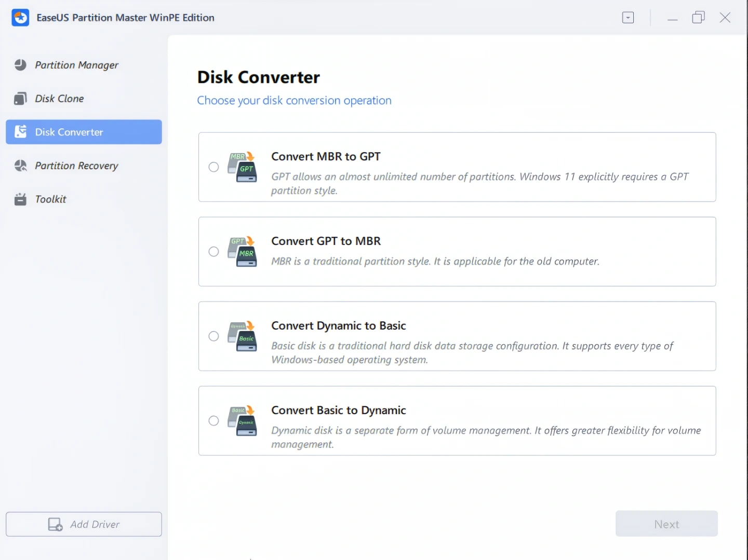The width and height of the screenshot is (748, 560).
Task: Click the Next button
Action: (x=666, y=524)
